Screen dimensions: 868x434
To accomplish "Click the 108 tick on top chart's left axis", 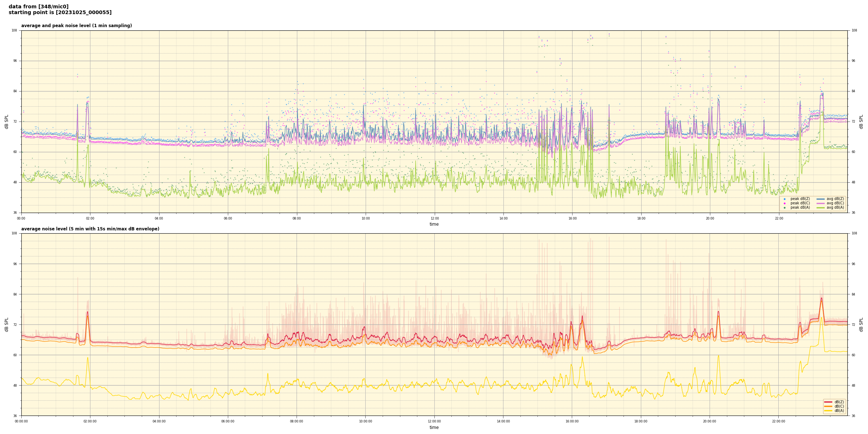I will [14, 30].
